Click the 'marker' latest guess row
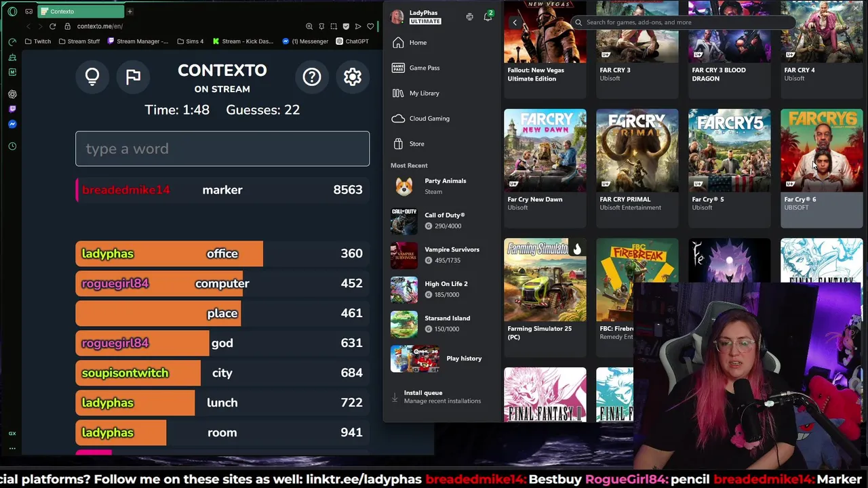Screen dimensions: 868x488 pos(222,190)
